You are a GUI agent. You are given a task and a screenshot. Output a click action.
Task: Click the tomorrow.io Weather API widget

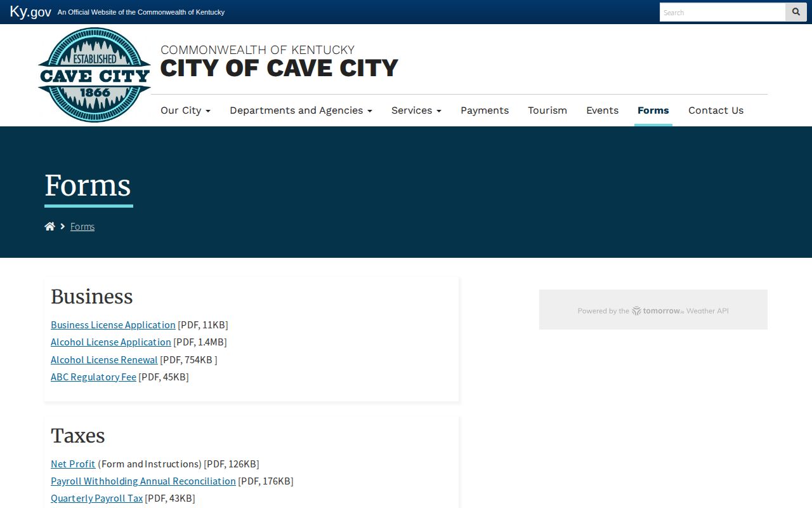[x=653, y=311]
